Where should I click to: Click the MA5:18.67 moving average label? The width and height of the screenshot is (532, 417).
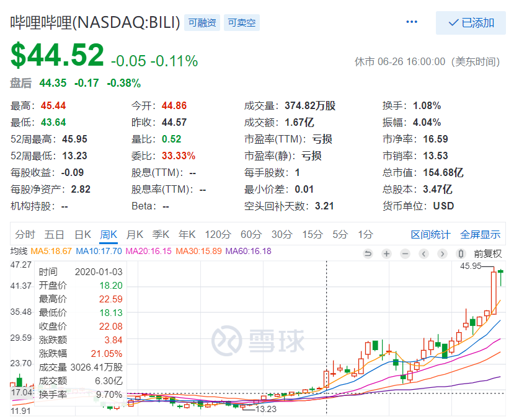tap(51, 251)
